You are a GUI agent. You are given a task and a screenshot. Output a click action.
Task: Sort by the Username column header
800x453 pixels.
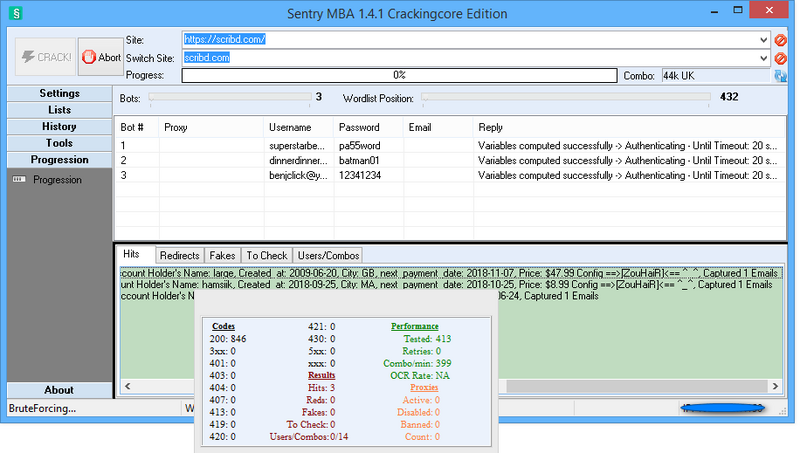point(299,128)
